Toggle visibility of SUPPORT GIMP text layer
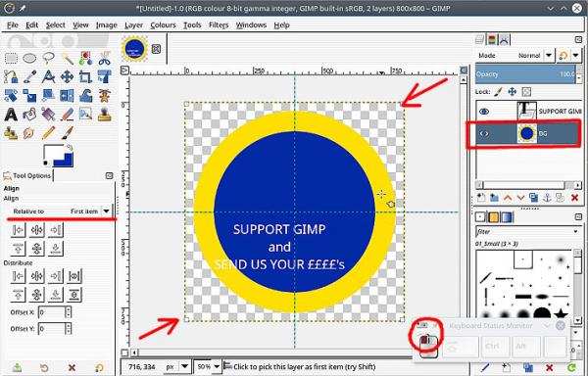This screenshot has width=588, height=376. [x=484, y=112]
